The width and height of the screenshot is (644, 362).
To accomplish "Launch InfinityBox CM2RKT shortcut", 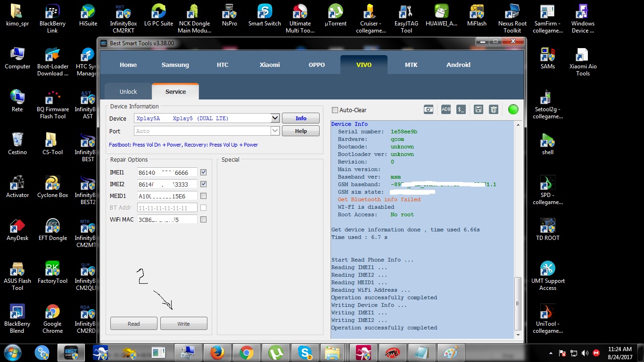I will pyautogui.click(x=124, y=19).
